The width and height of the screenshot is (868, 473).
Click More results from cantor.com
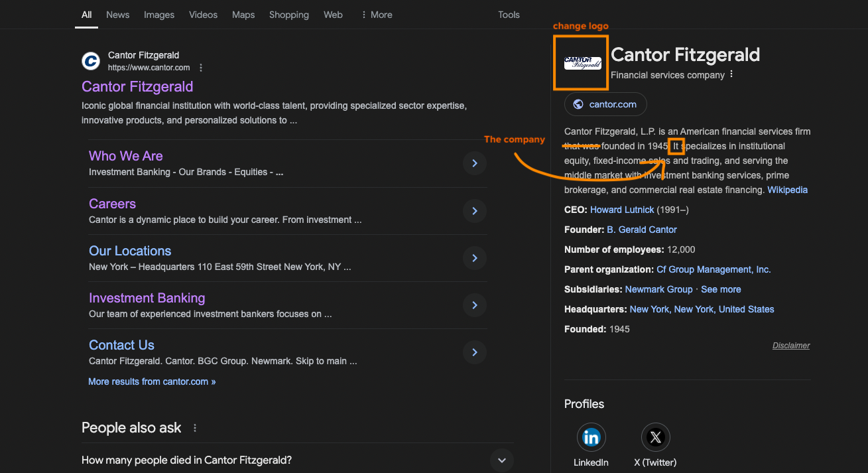[x=152, y=381]
